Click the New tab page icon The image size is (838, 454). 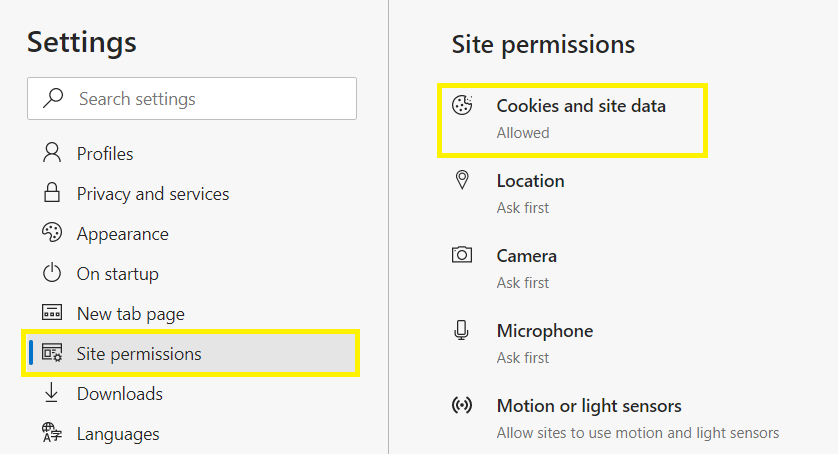point(52,314)
